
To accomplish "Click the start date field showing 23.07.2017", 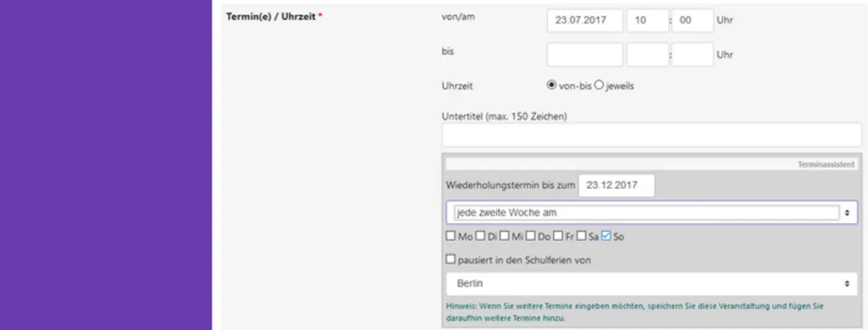I will [585, 20].
